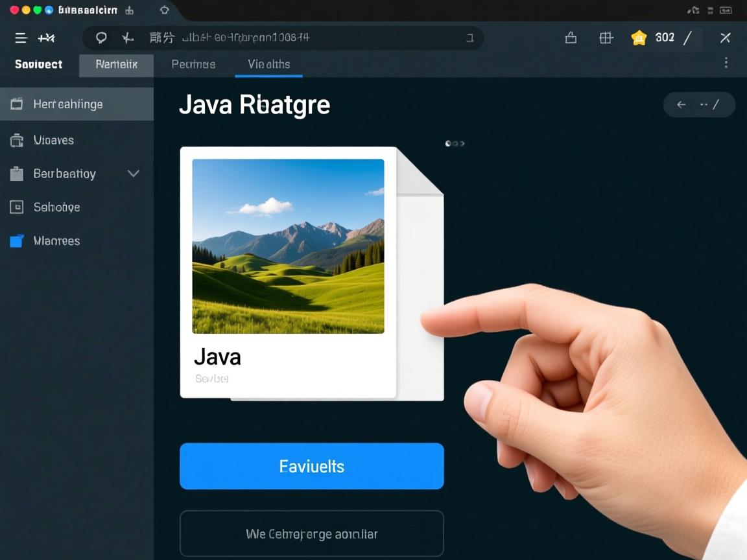The width and height of the screenshot is (747, 560).
Task: Select the second pagination dot above the card
Action: [455, 143]
